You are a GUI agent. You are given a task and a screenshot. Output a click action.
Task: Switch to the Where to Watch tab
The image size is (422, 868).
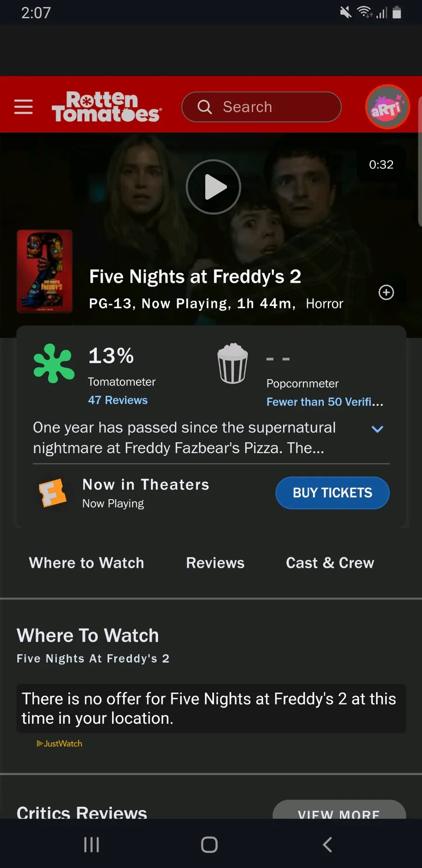tap(87, 563)
